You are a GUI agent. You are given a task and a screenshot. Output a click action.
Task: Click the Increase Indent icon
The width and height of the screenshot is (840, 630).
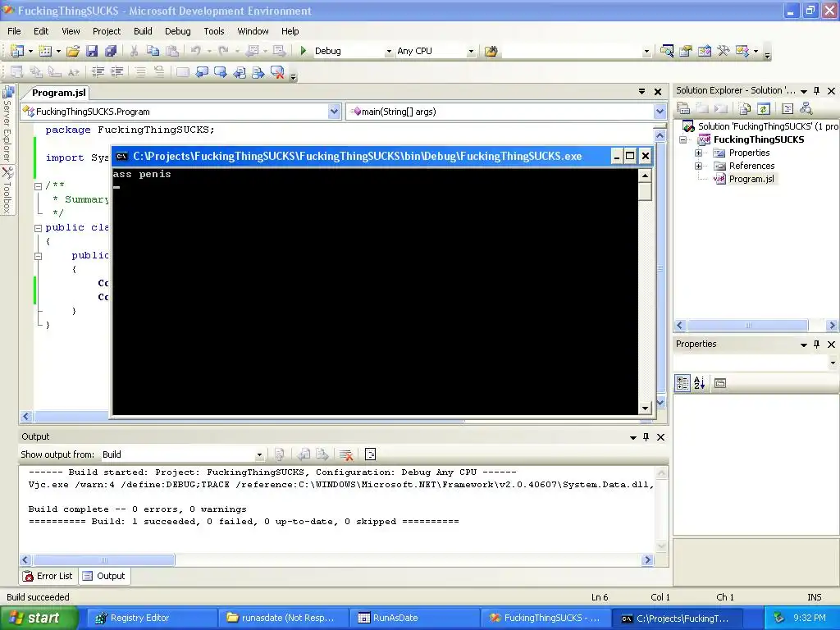[x=116, y=72]
